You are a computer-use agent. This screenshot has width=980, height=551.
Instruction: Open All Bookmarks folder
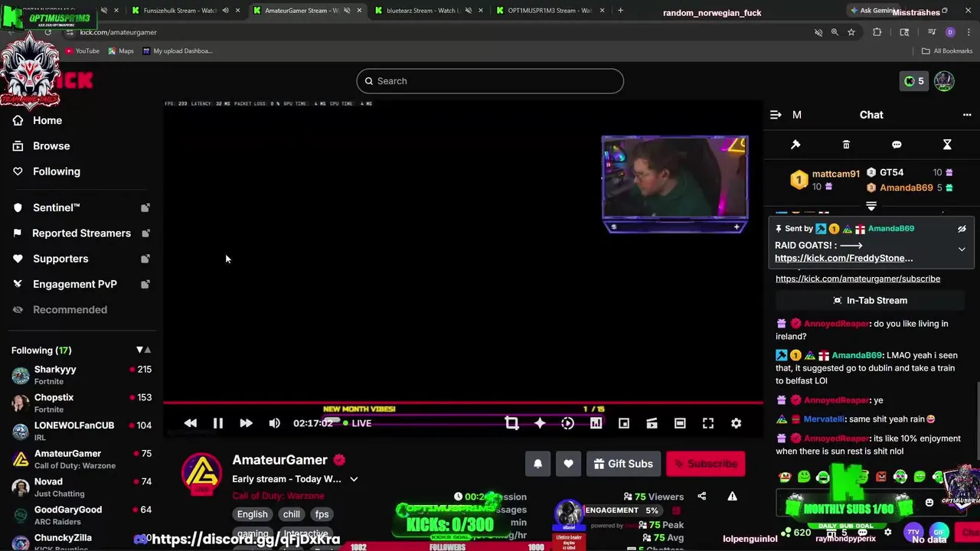tap(947, 51)
